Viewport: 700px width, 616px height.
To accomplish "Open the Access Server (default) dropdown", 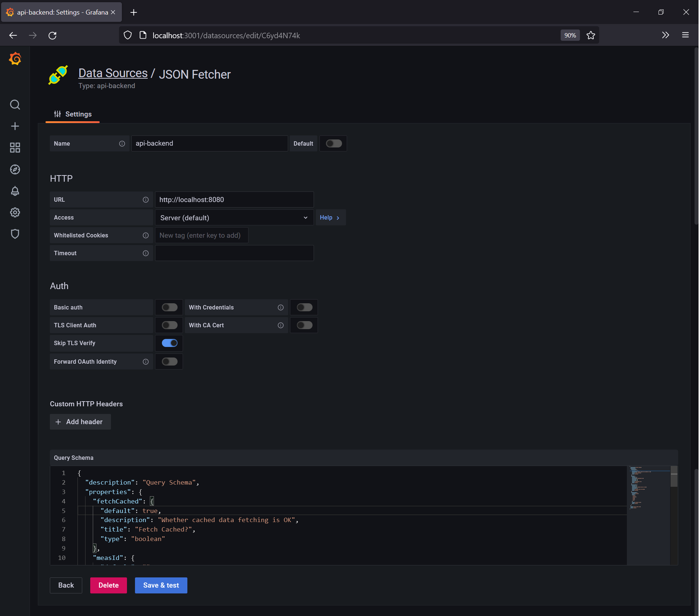I will [234, 218].
